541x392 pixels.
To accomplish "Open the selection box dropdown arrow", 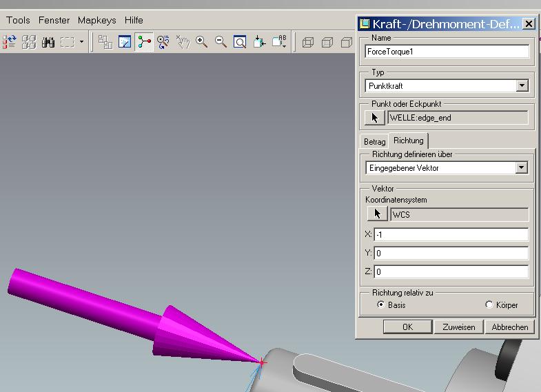I will (x=81, y=42).
